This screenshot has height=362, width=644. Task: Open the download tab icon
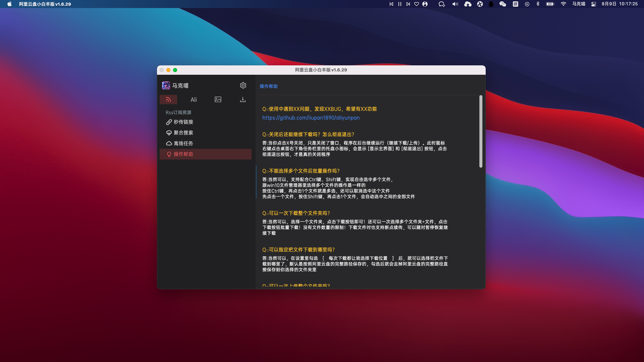243,100
